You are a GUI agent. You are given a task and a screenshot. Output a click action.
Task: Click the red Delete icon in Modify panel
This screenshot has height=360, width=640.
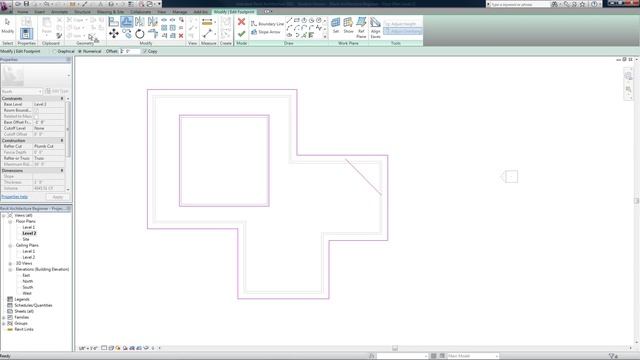181,36
